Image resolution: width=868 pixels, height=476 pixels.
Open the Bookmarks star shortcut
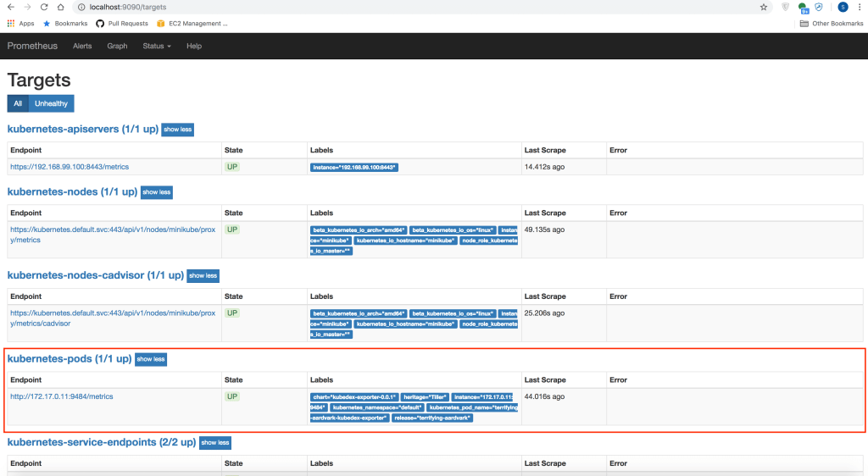[65, 23]
